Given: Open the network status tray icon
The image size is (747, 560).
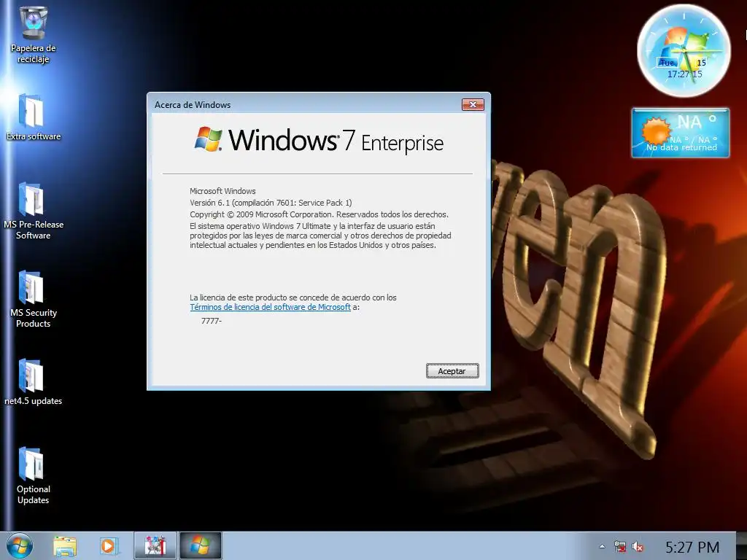Looking at the screenshot, I should [620, 547].
